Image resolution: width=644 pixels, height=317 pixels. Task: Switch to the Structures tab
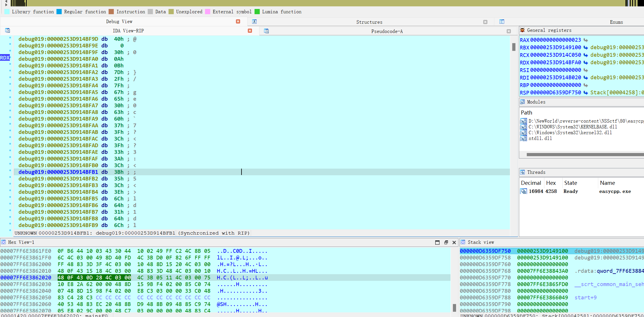coord(369,22)
